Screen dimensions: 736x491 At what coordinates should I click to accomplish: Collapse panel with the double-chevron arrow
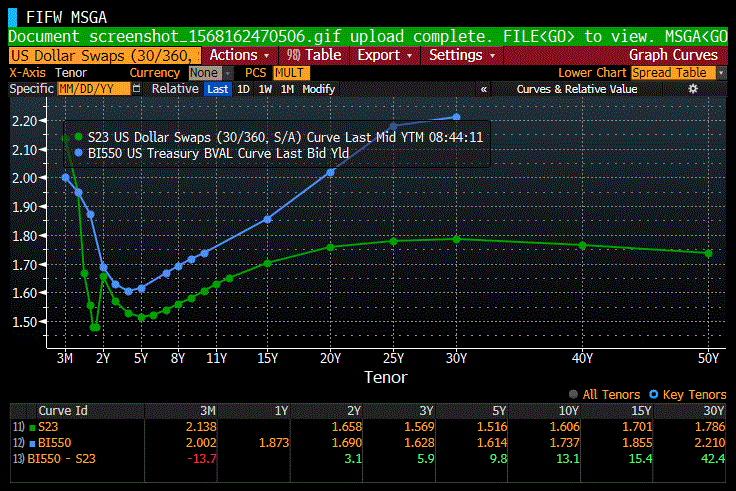point(483,89)
